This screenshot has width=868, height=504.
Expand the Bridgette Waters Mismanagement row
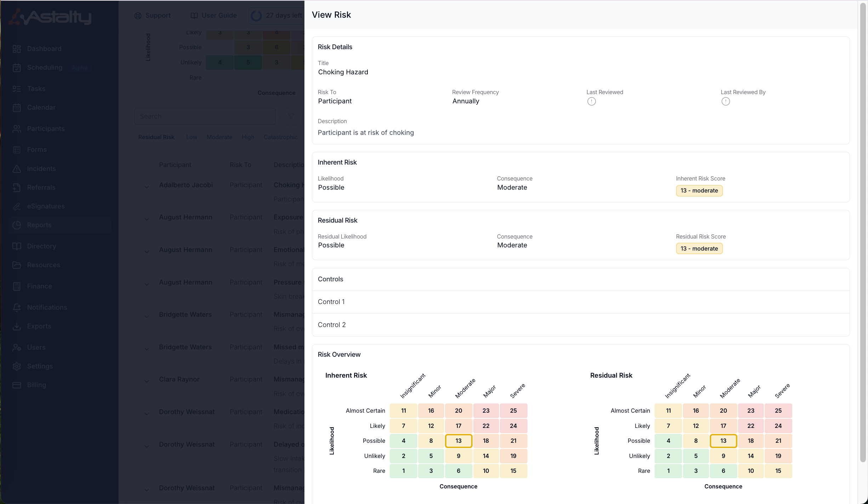point(147,316)
